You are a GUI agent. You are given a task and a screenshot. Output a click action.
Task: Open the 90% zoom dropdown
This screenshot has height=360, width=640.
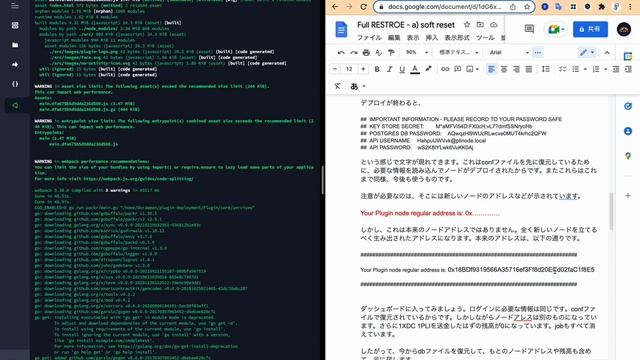(x=416, y=53)
